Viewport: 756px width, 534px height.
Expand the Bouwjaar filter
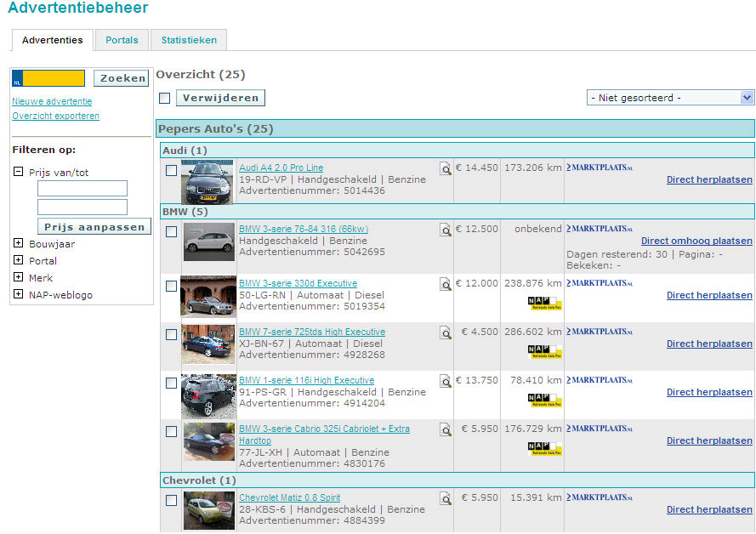(x=18, y=244)
